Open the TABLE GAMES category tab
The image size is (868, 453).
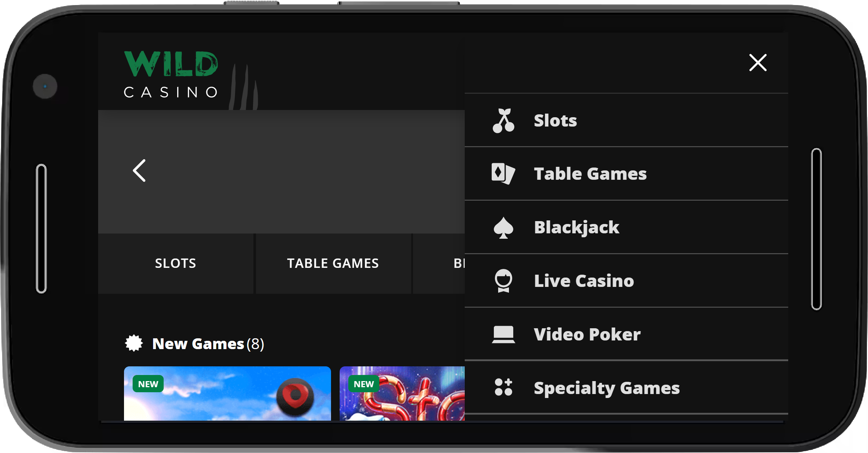[x=333, y=264]
